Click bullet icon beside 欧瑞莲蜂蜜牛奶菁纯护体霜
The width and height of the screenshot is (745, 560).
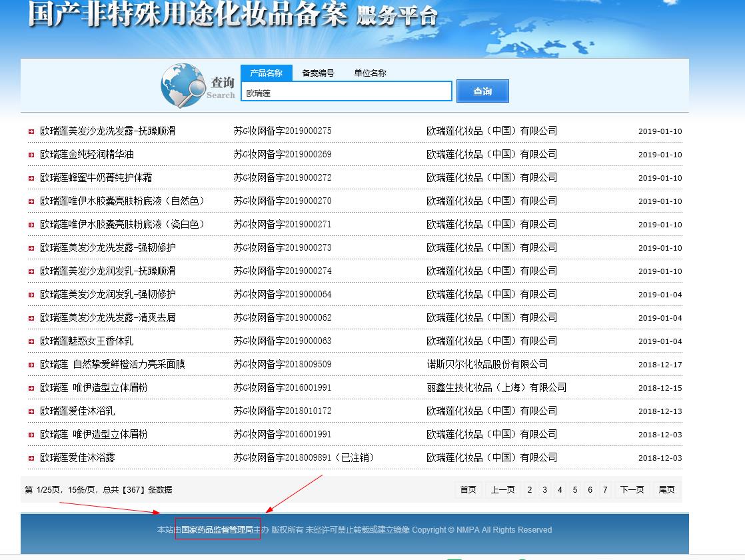[31, 178]
